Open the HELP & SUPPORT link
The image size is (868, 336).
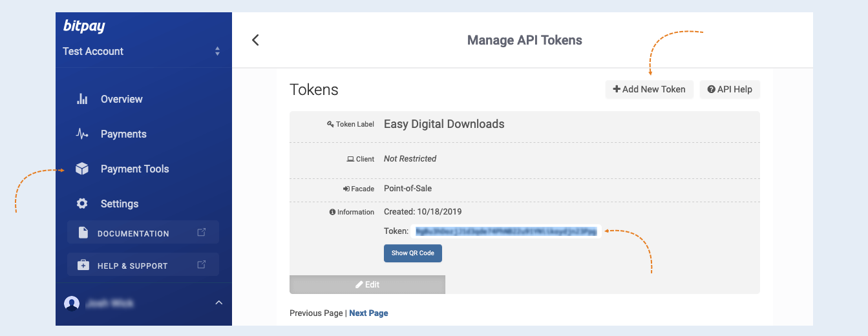(143, 264)
